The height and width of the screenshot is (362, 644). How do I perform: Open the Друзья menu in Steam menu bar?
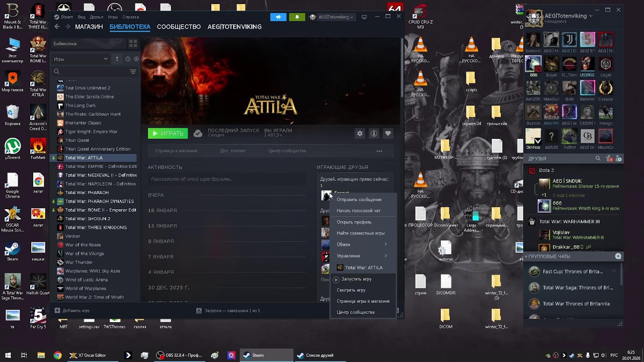96,17
